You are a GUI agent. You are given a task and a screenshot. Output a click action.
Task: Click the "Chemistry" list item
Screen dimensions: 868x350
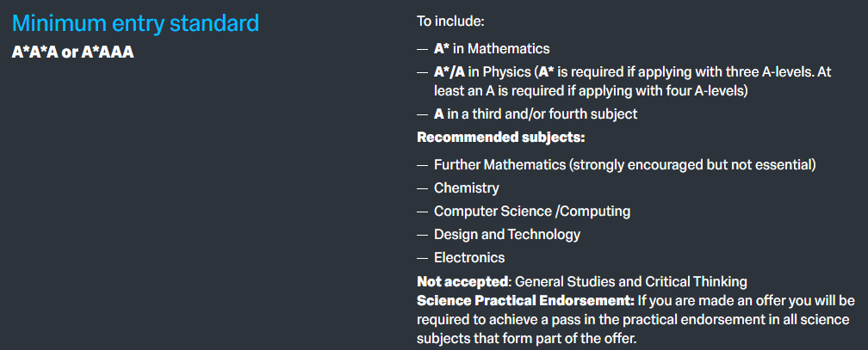click(x=466, y=187)
